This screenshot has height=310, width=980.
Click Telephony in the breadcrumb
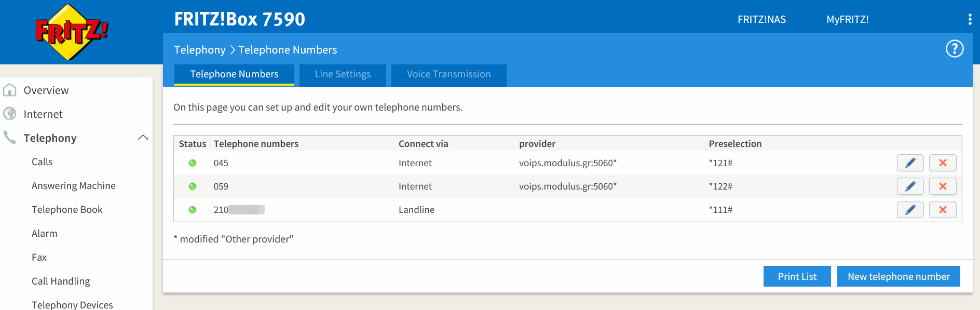pyautogui.click(x=200, y=50)
